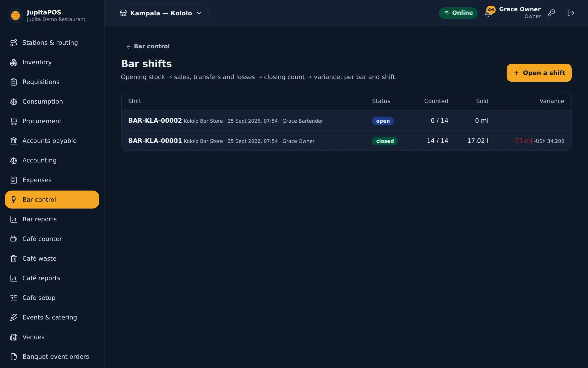Click the Inventory boxes icon
588x368 pixels.
click(x=14, y=62)
